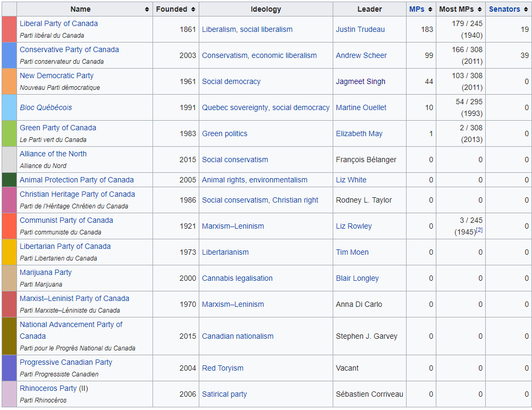
Task: Select the 183 MPs value
Action: click(427, 30)
